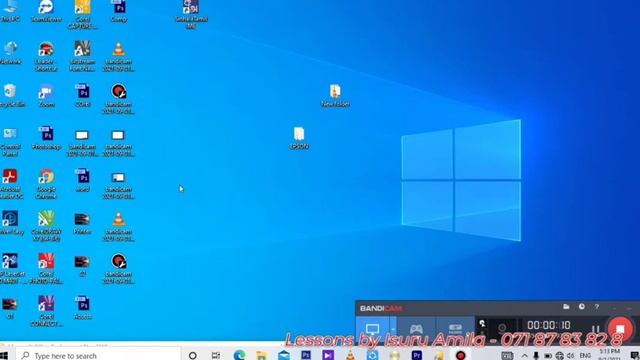Open Bandicam's output folder icon
The height and width of the screenshot is (360, 640).
point(566,307)
